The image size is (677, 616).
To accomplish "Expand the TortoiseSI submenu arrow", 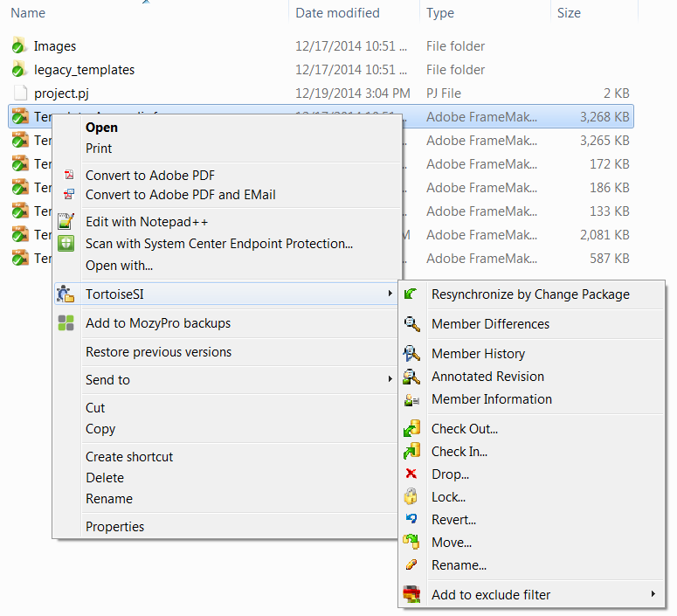I will [x=390, y=294].
